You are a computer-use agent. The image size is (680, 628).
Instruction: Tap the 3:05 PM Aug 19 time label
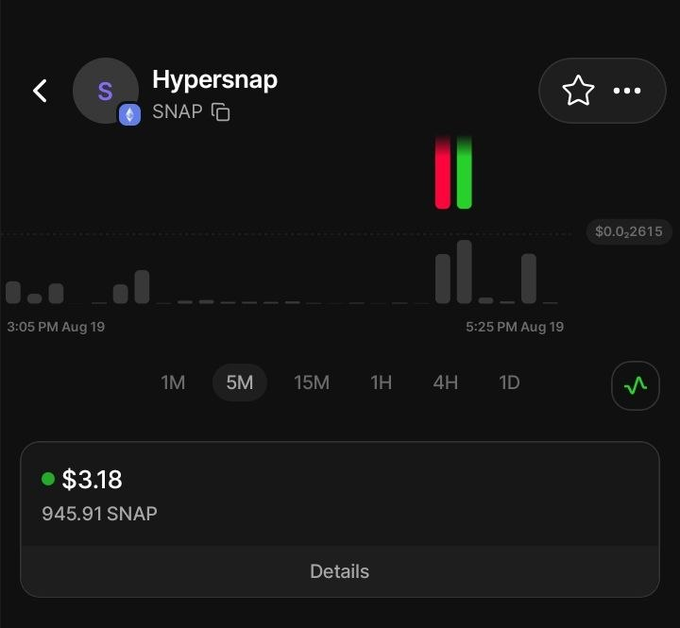[56, 327]
